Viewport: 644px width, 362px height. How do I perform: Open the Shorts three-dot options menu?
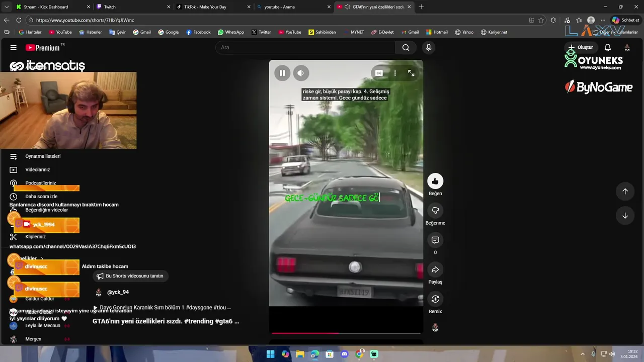(x=395, y=73)
